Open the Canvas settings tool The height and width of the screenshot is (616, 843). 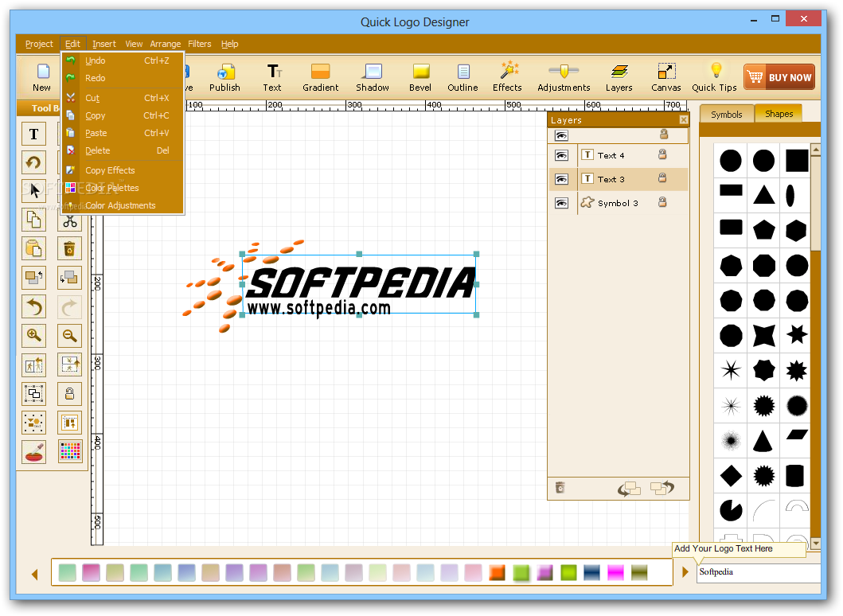666,77
